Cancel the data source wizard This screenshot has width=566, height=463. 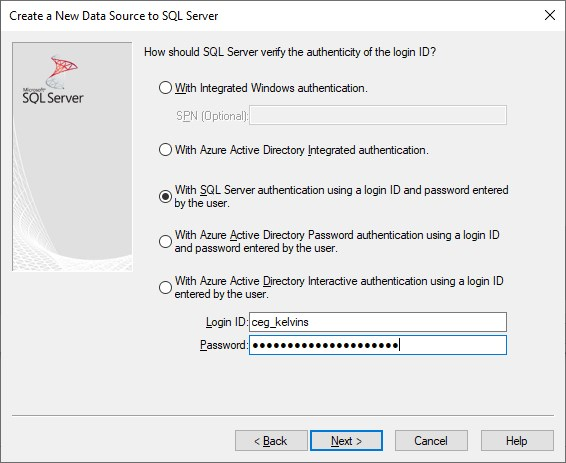(x=431, y=441)
